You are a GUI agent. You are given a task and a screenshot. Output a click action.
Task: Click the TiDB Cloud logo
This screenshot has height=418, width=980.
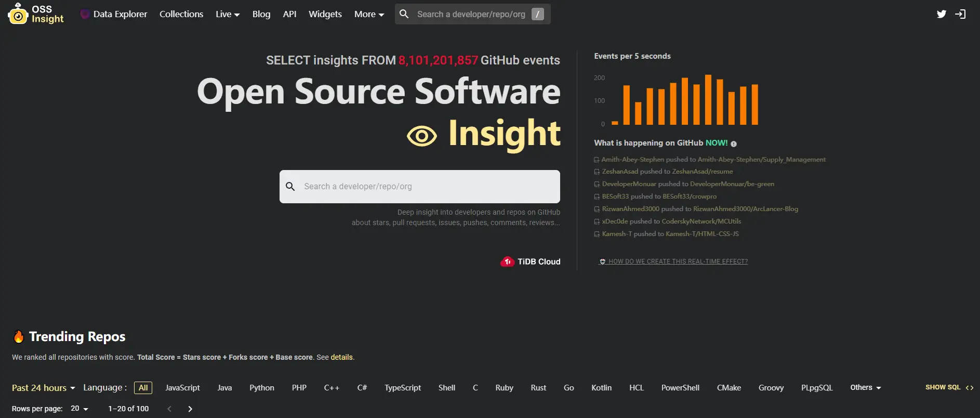(x=530, y=262)
